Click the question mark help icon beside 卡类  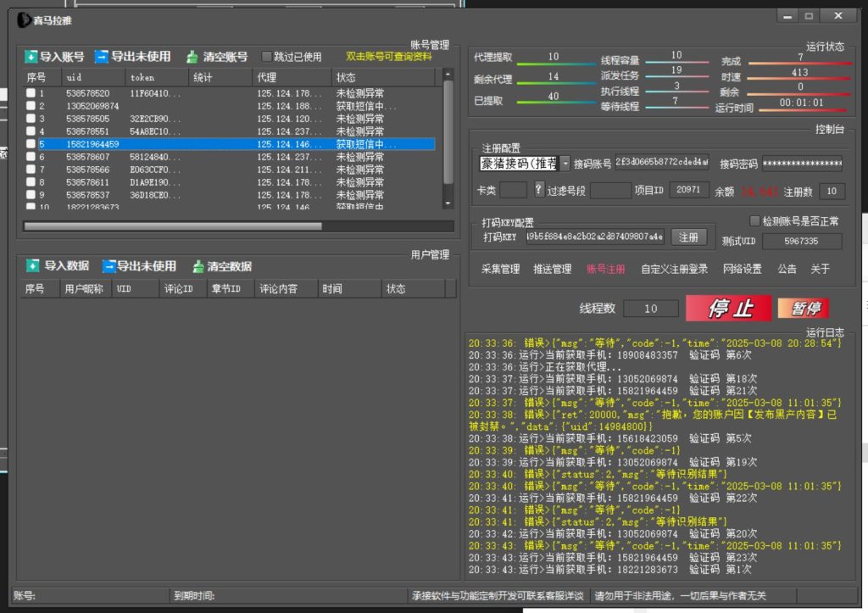coord(539,190)
